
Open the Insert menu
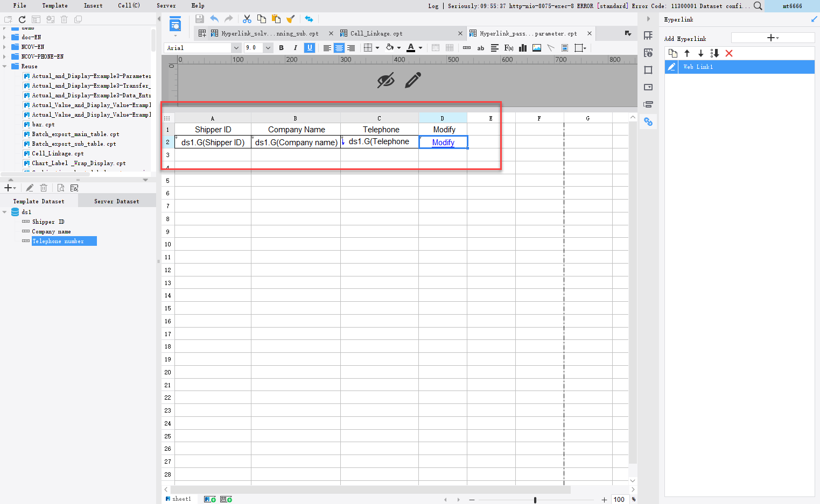point(93,5)
